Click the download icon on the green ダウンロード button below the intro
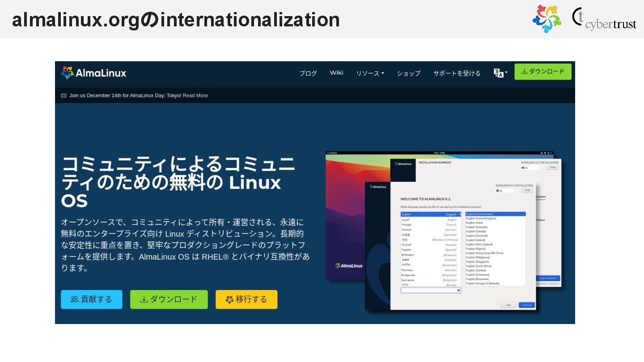The height and width of the screenshot is (362, 644). [x=144, y=299]
